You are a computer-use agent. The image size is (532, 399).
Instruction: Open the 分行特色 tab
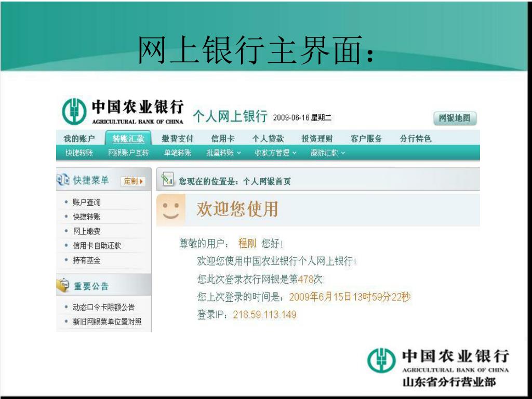point(416,138)
